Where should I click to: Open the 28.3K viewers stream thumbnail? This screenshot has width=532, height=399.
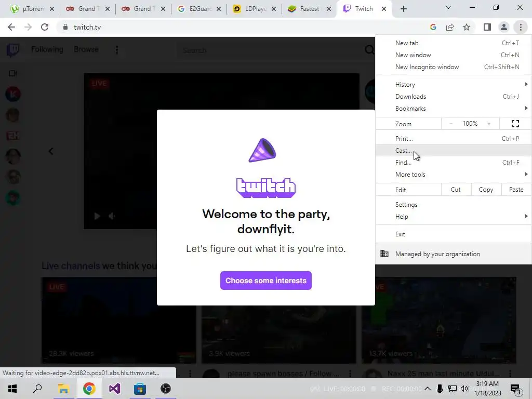(119, 320)
